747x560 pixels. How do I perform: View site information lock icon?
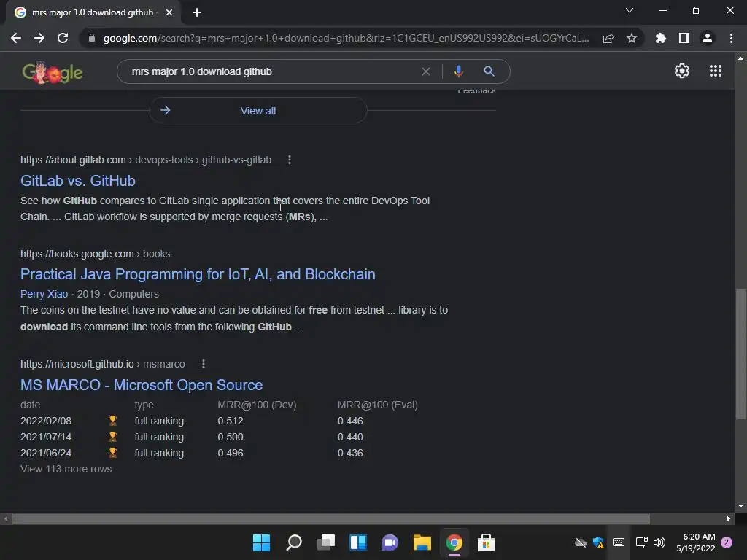[91, 38]
